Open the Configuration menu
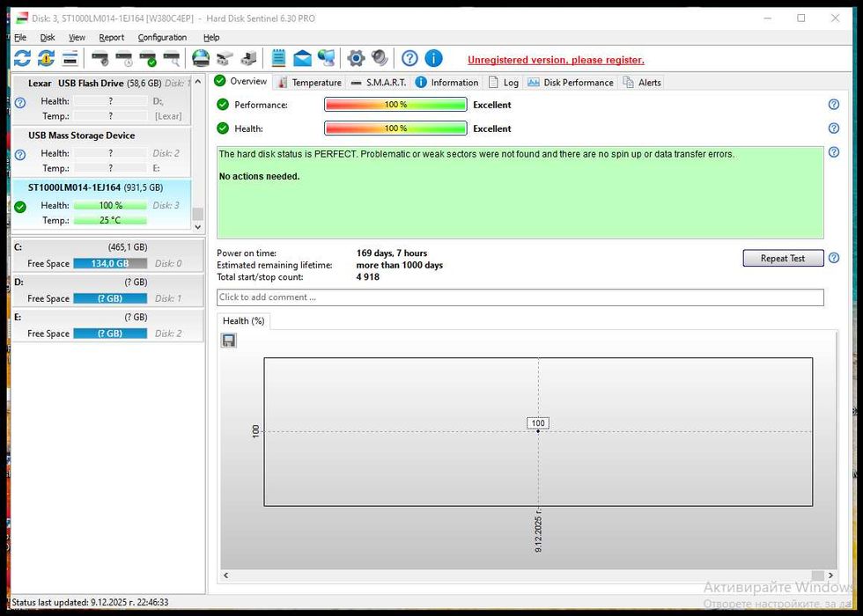This screenshot has width=863, height=616. pos(162,37)
